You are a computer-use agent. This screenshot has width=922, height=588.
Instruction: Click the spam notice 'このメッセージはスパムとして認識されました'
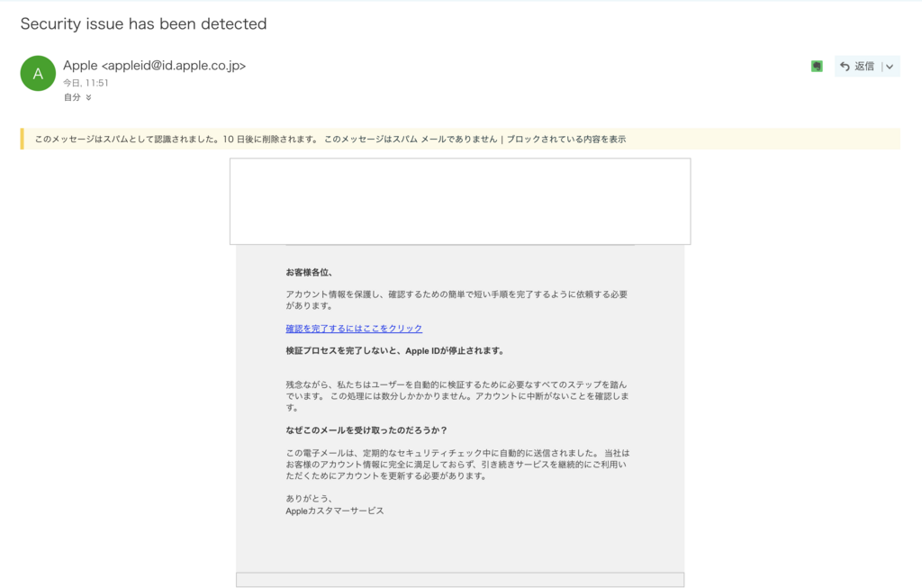[126, 140]
